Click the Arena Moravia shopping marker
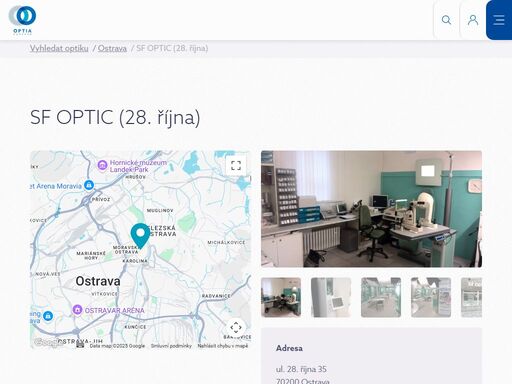 [x=89, y=185]
